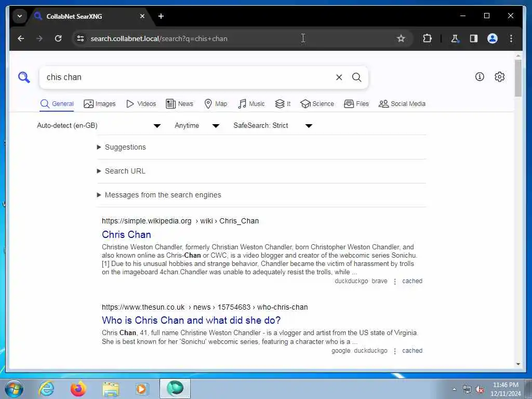The width and height of the screenshot is (532, 399).
Task: Switch to the It category tab
Action: point(283,104)
